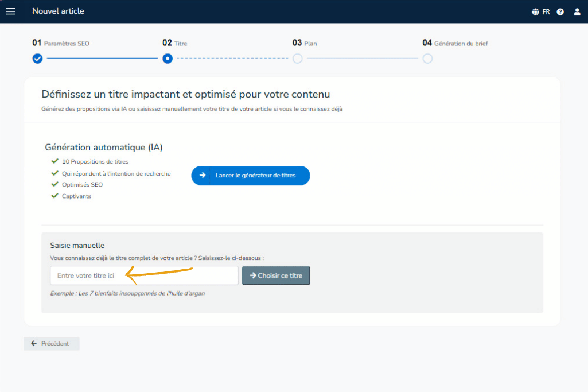This screenshot has height=392, width=588.
Task: Click text Qui répondent à l'intention de recherche
Action: click(x=116, y=174)
